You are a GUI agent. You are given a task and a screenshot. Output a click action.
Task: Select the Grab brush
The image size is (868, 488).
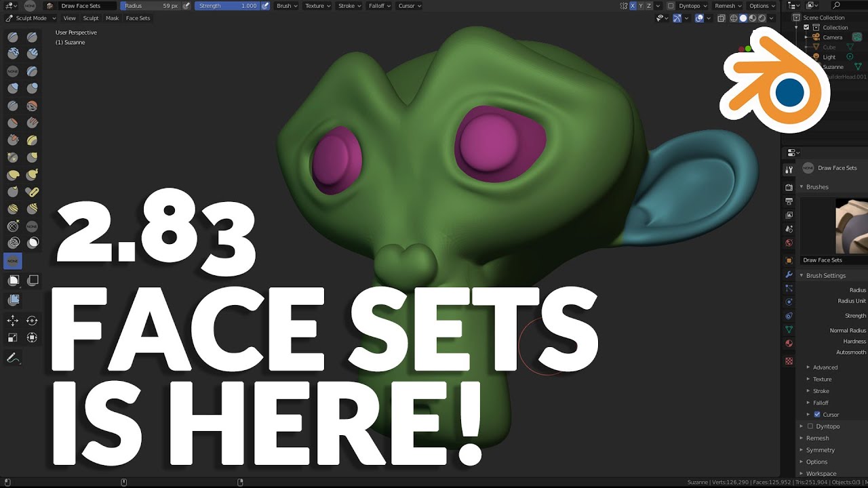coord(32,158)
